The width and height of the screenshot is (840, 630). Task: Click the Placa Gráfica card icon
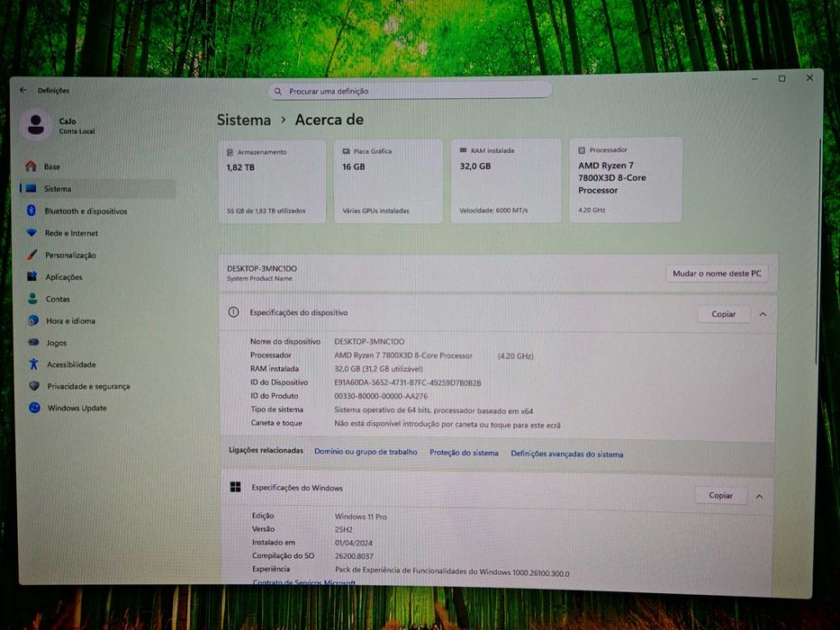coord(346,151)
